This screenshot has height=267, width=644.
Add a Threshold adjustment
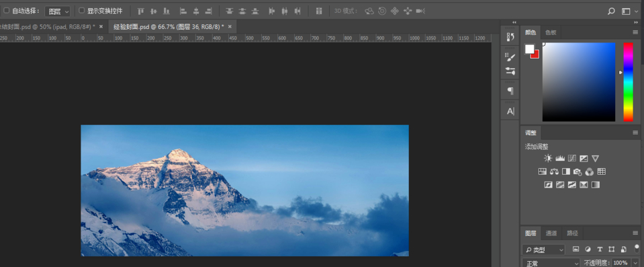[x=571, y=185]
